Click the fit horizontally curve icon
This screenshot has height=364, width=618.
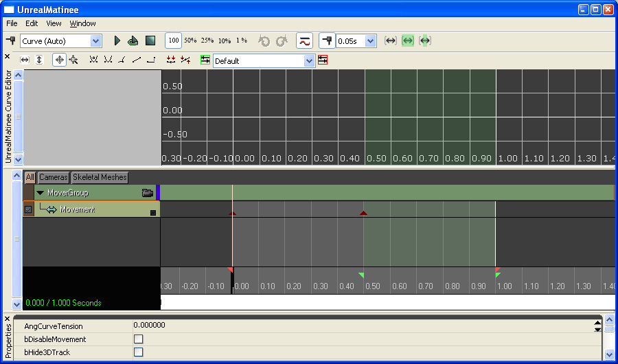pos(25,60)
